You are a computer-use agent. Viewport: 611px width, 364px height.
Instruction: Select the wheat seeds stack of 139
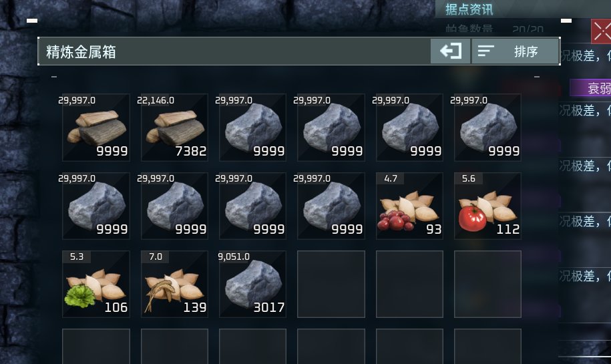tap(174, 284)
